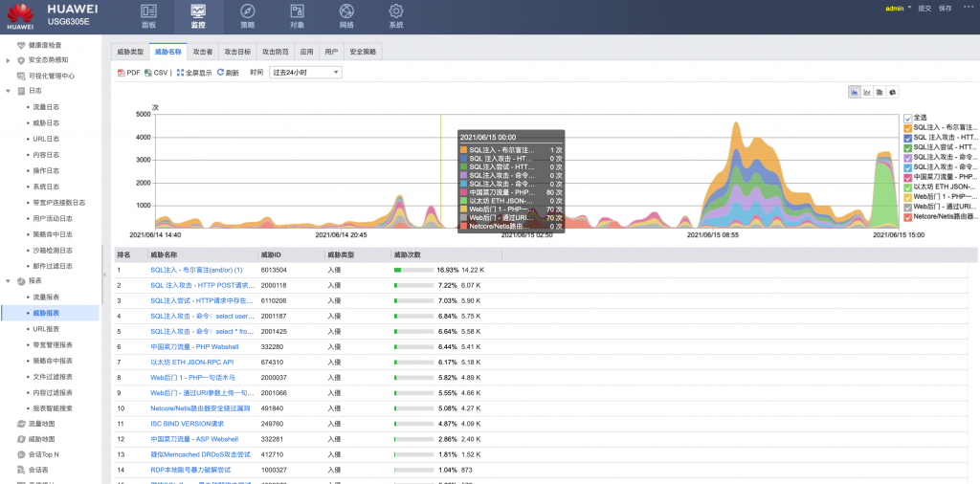Open the 对象 object icon
The width and height of the screenshot is (980, 484).
coord(298,11)
